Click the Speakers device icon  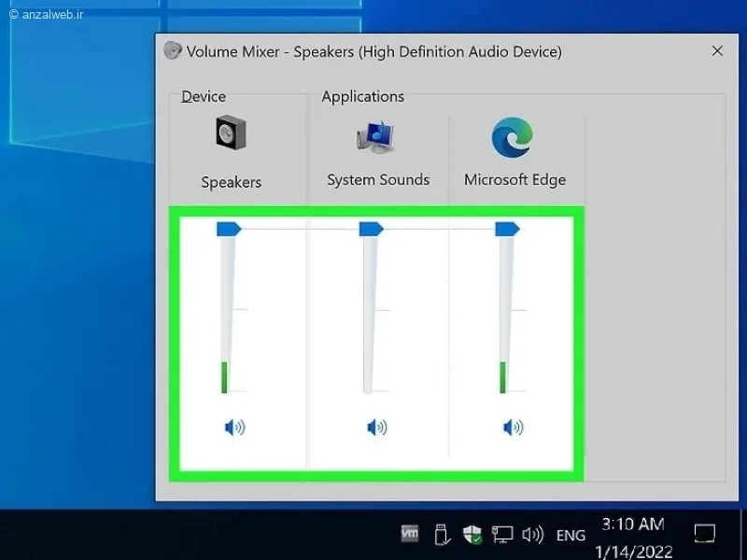click(231, 133)
